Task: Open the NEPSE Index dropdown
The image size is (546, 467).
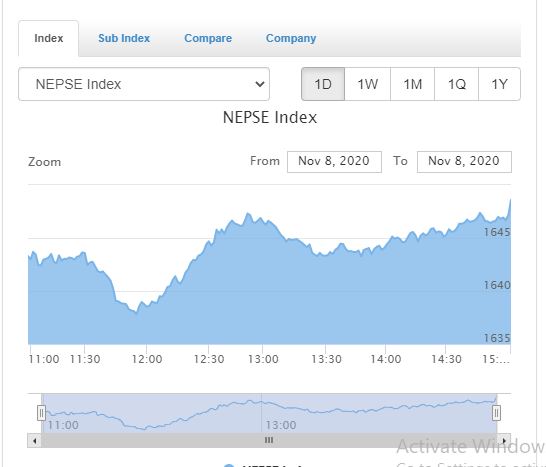Action: [144, 84]
